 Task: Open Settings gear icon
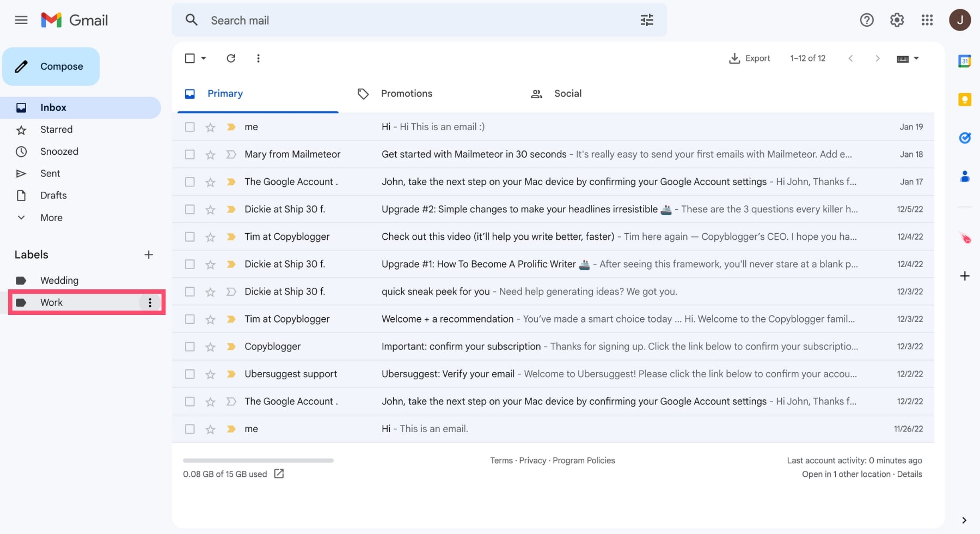tap(897, 20)
